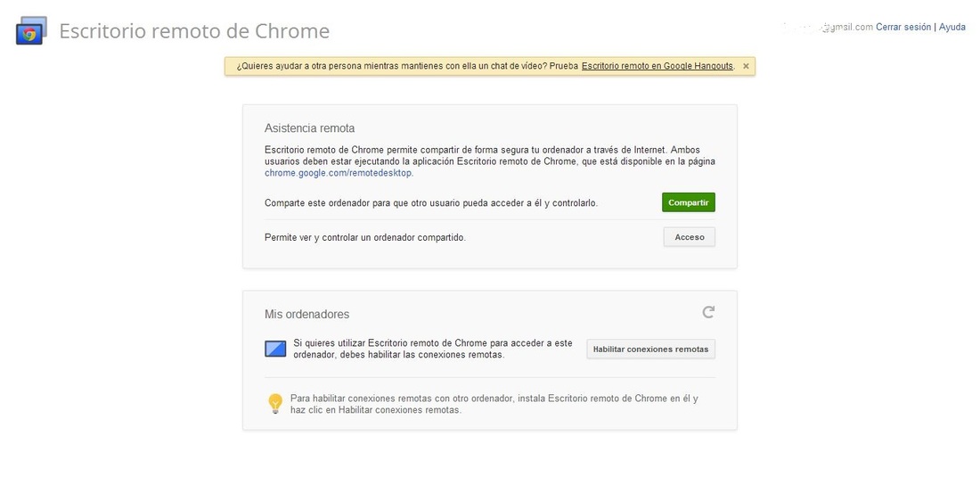Click the Mis ordenadores heading
Screen dimensions: 980x477
click(306, 314)
